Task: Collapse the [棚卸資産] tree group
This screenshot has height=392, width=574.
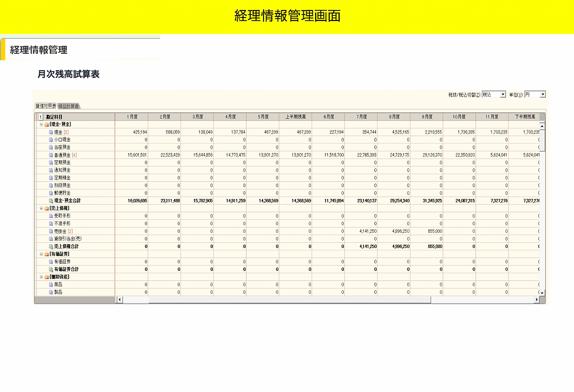Action: 41,277
